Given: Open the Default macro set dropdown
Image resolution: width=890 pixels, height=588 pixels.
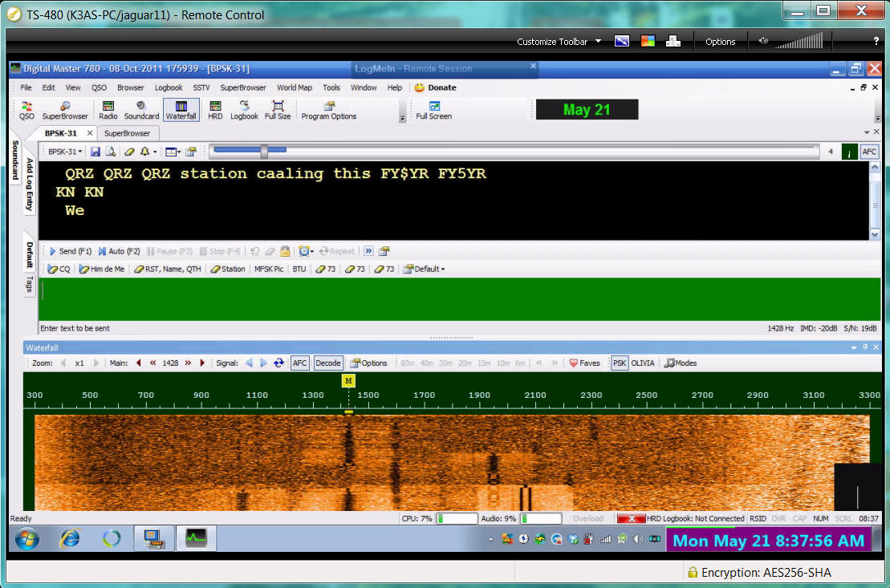Looking at the screenshot, I should pos(424,269).
